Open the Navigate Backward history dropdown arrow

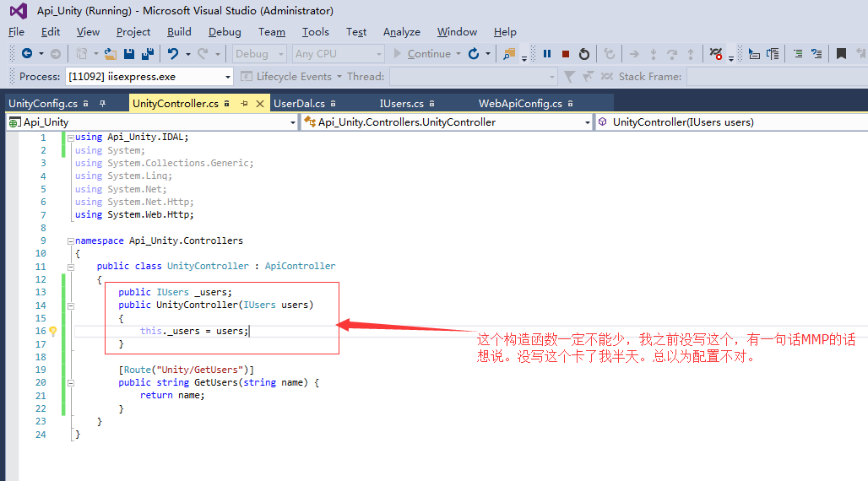[41, 54]
